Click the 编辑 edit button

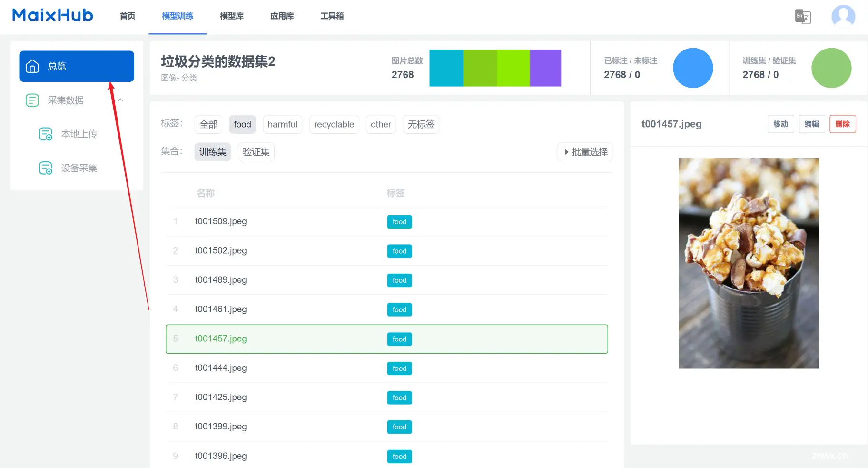pos(811,124)
